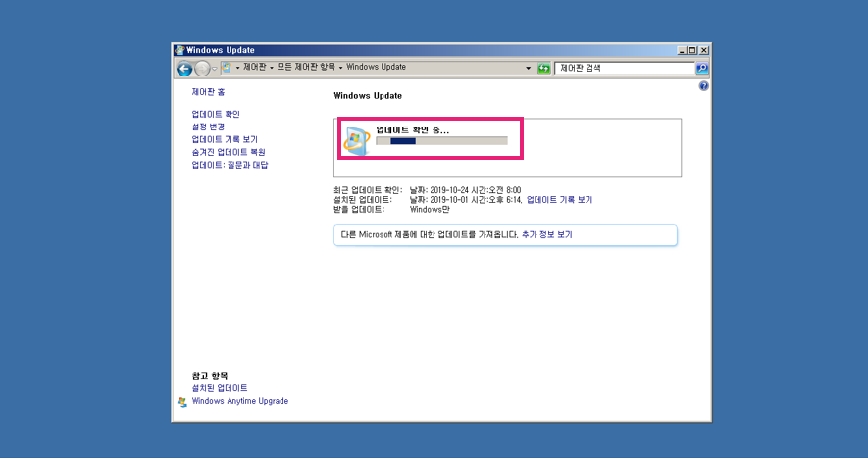Click 업데이트 확인 in sidebar
Viewport: 868px width, 458px height.
216,114
